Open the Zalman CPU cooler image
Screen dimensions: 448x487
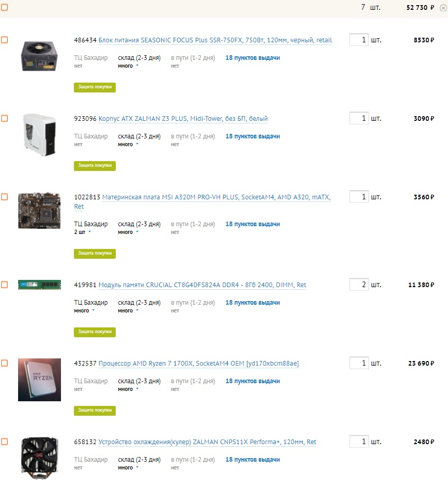pyautogui.click(x=39, y=459)
